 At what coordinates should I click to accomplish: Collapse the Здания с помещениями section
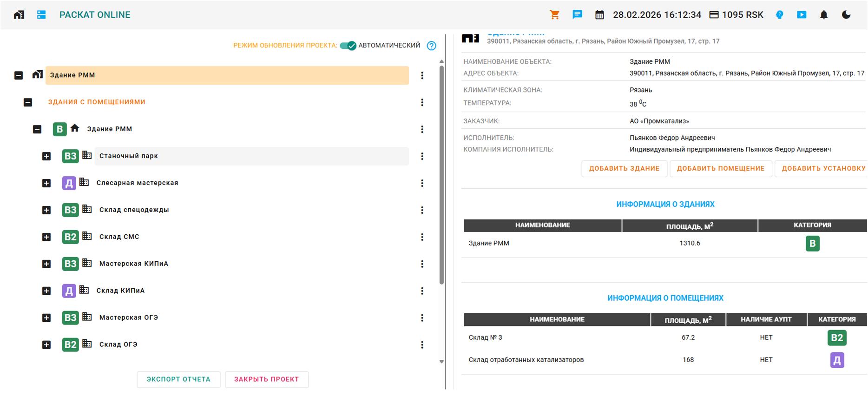28,102
